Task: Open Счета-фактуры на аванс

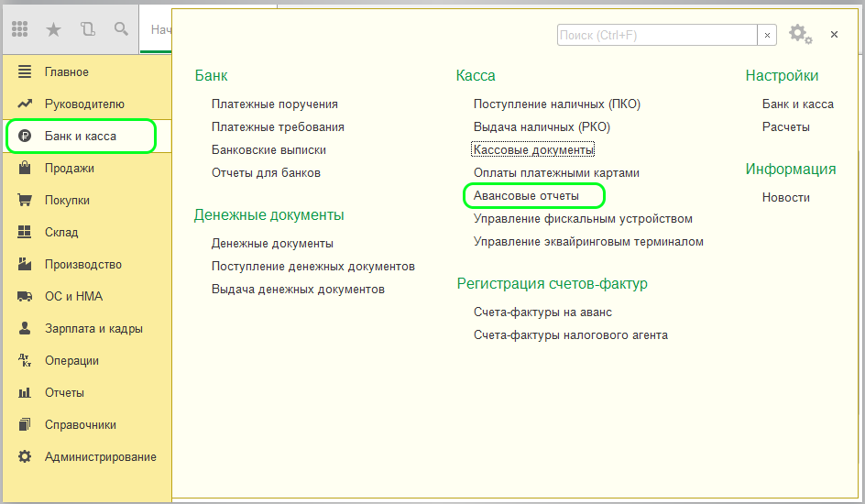Action: coord(542,312)
